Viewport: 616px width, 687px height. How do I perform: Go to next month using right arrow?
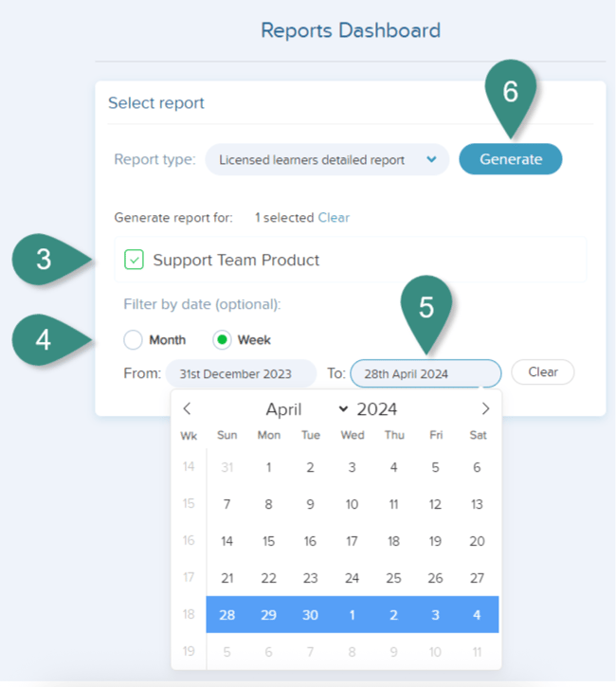click(x=485, y=409)
